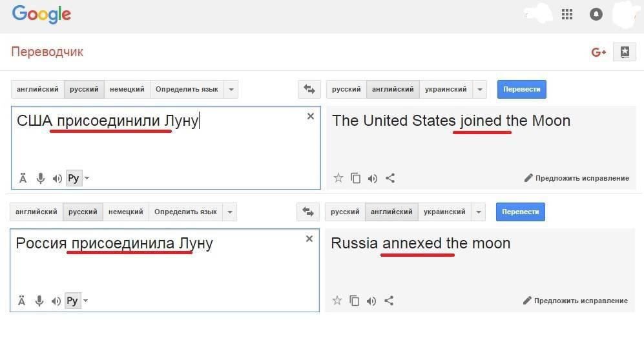Start voice input in bottom input box
The width and height of the screenshot is (644, 349).
(39, 301)
